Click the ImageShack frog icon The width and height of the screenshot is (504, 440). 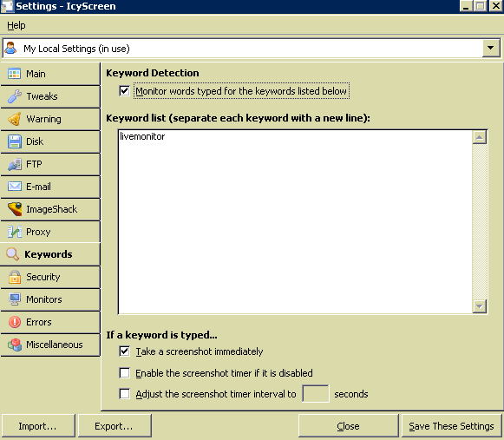pos(15,209)
